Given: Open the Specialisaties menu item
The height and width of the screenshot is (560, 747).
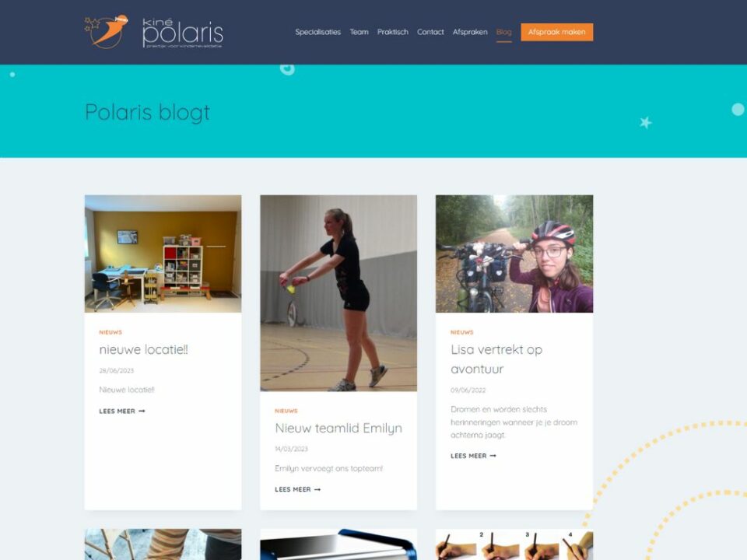Looking at the screenshot, I should pyautogui.click(x=317, y=32).
